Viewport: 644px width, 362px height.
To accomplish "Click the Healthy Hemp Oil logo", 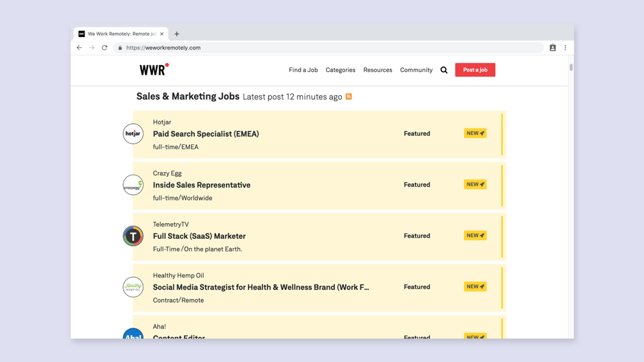I will click(133, 287).
